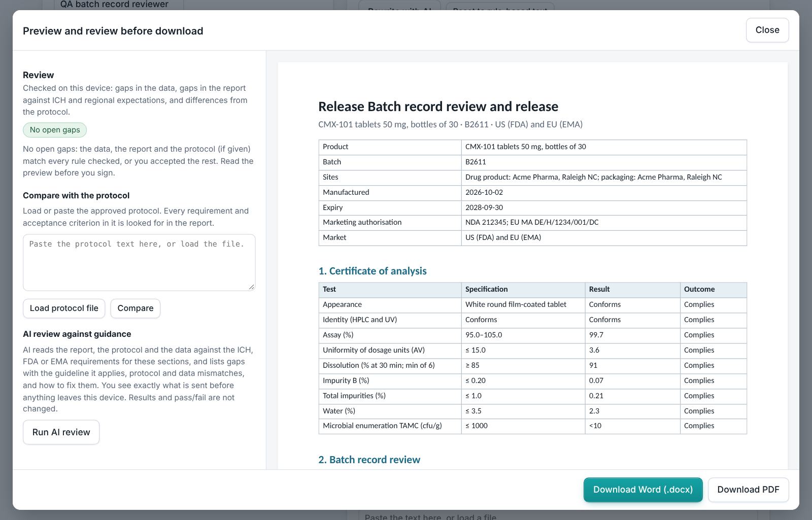812x520 pixels.
Task: Run AI review
Action: click(61, 432)
